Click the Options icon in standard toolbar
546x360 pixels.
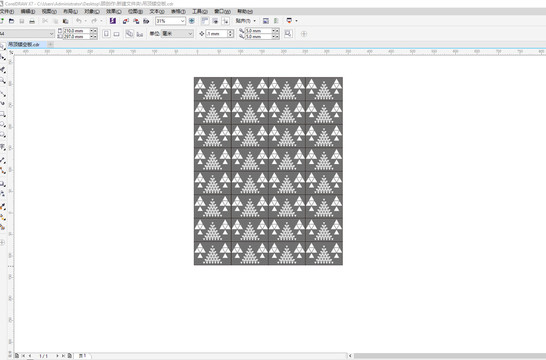pos(266,21)
